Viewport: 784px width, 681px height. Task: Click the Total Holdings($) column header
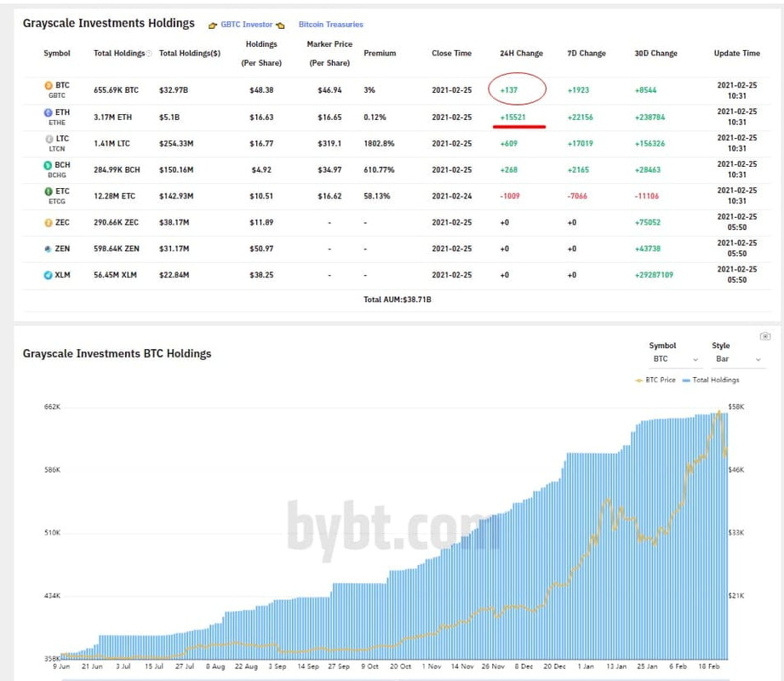[190, 53]
